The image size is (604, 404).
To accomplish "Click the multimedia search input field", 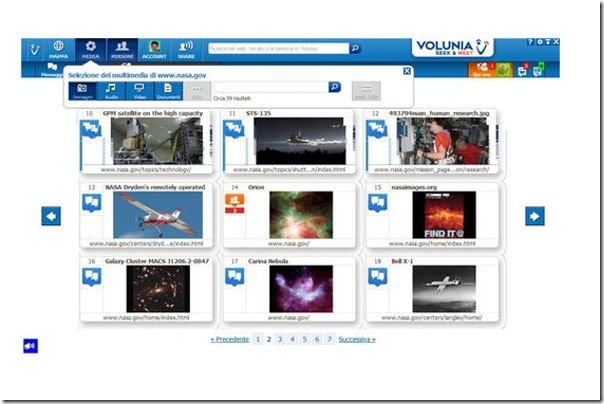I will (x=271, y=87).
